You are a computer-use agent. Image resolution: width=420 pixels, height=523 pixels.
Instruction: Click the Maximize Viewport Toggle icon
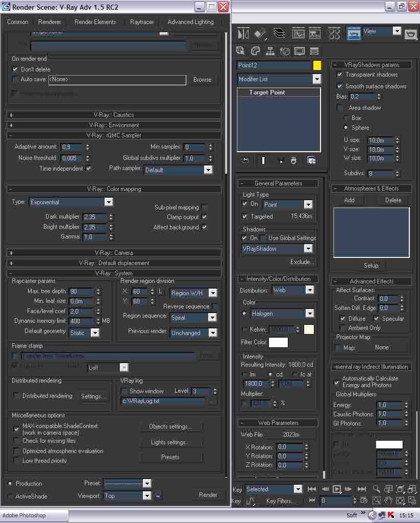(412, 501)
